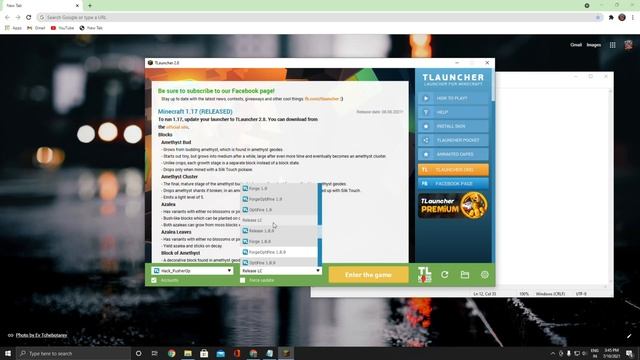The height and width of the screenshot is (360, 640).
Task: Click the share icon beside TLauncher Pocket
Action: (x=426, y=140)
